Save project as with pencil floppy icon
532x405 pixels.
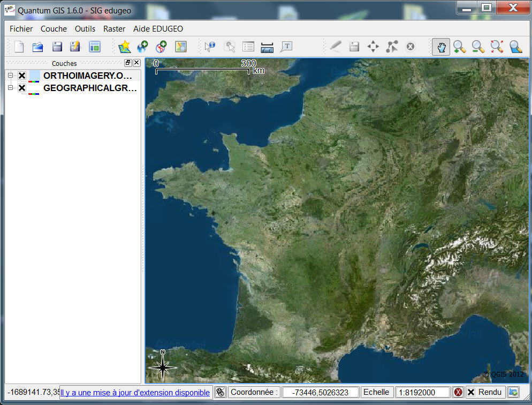point(75,47)
